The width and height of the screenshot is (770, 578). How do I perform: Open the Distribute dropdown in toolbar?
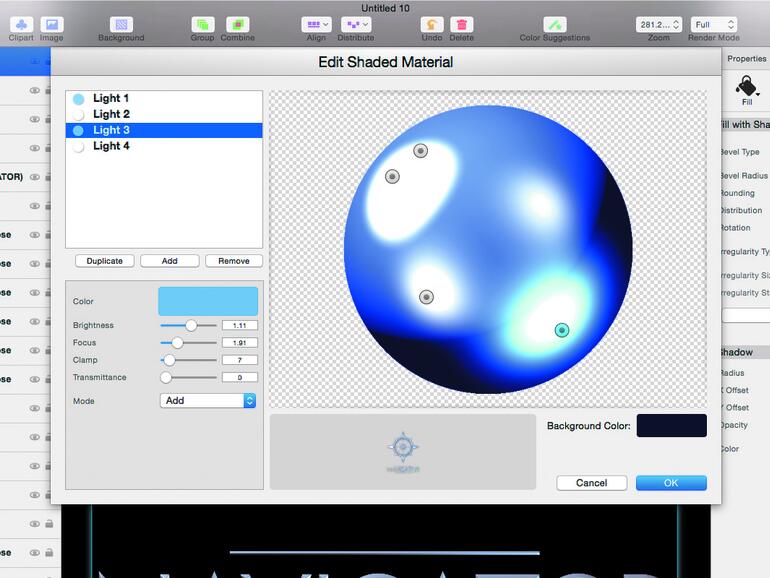(356, 25)
